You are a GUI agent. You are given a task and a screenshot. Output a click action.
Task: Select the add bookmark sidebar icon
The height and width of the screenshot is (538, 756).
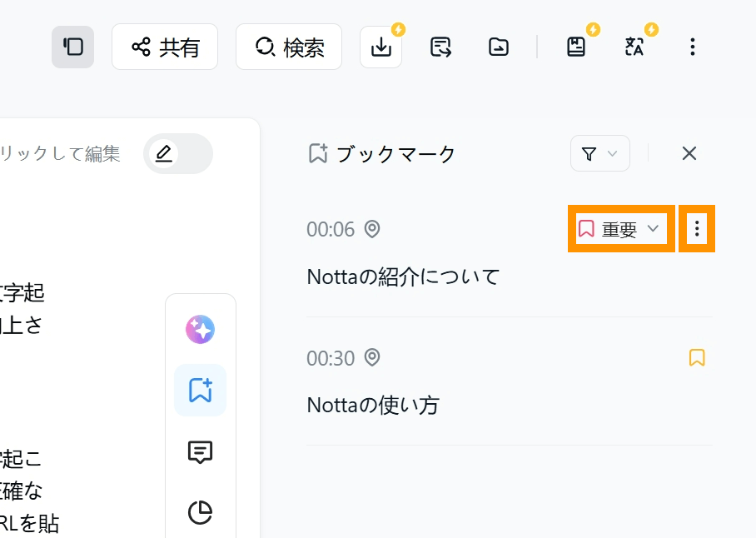click(200, 390)
